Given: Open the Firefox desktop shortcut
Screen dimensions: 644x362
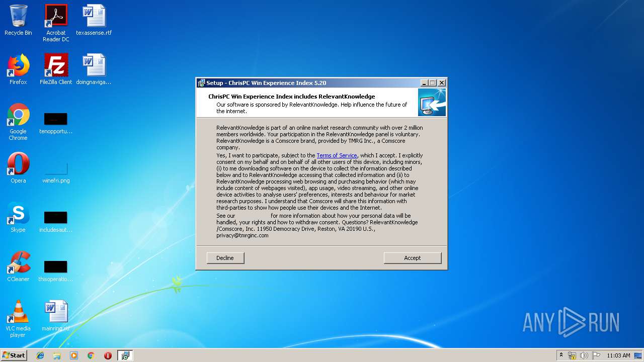Looking at the screenshot, I should [18, 69].
